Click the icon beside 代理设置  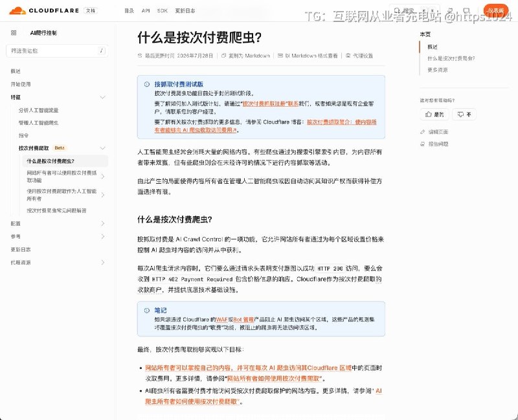348,56
